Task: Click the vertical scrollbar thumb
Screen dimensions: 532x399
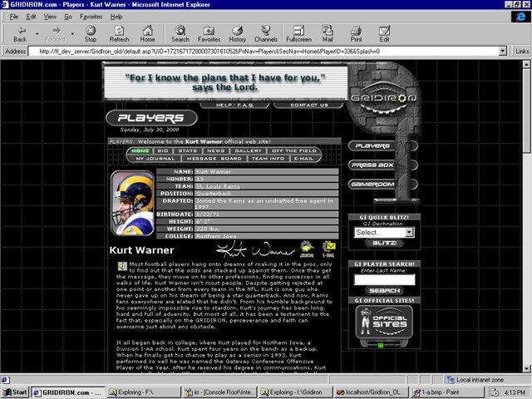Action: click(x=526, y=111)
